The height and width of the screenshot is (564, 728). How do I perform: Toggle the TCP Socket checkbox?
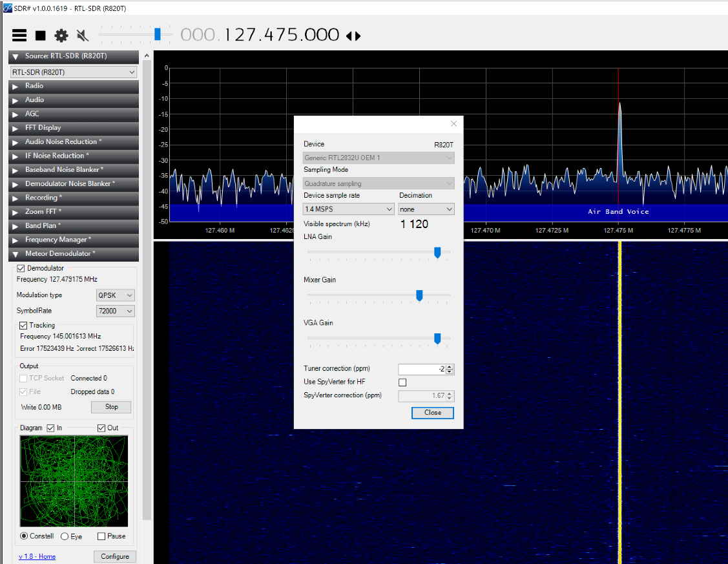pos(23,379)
